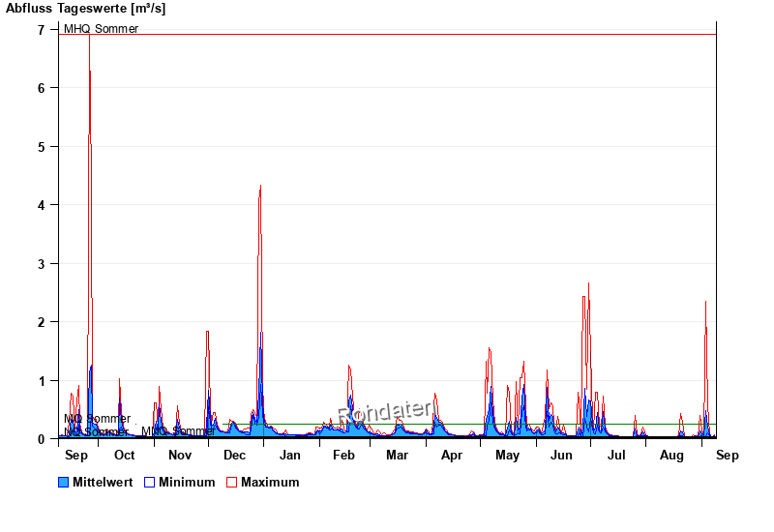Click the white Minimum legend box
The width and height of the screenshot is (774, 532).
pyautogui.click(x=149, y=482)
